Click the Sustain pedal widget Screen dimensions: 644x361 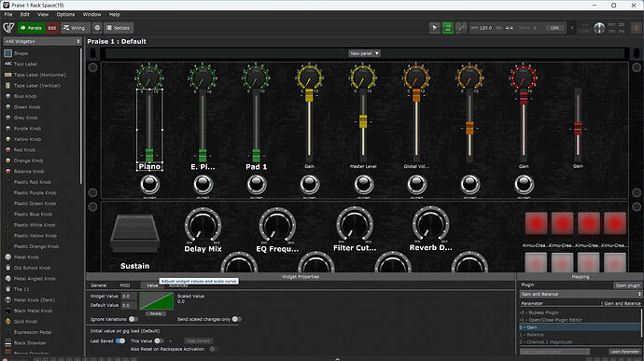134,233
